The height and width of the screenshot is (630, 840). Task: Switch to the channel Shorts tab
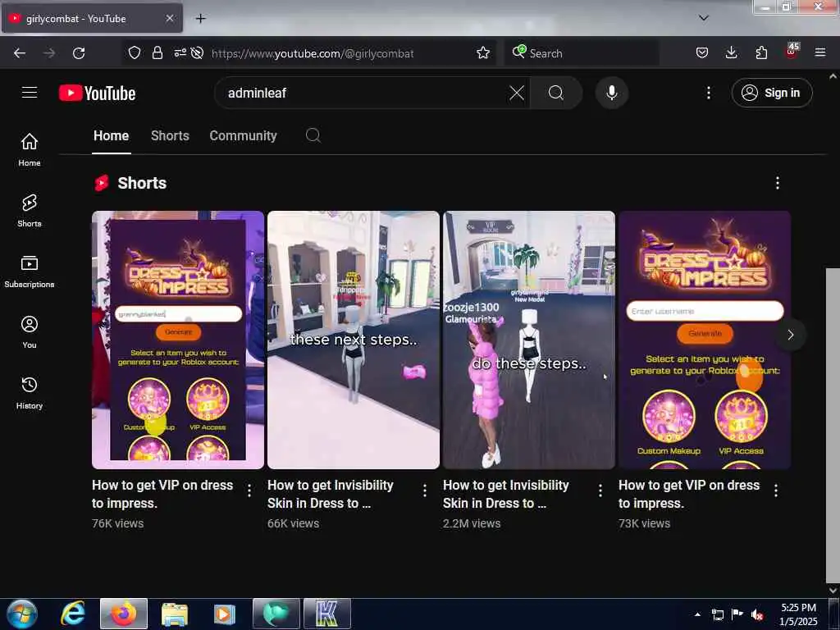coord(170,136)
